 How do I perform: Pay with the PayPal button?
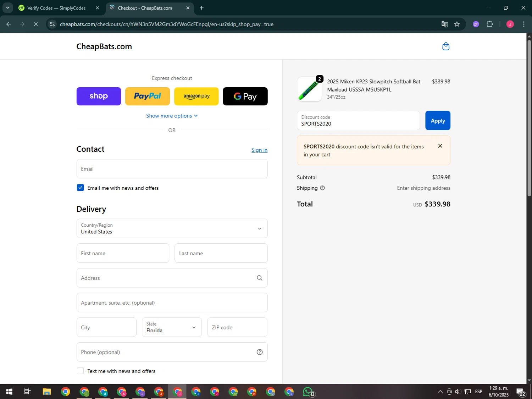coord(148,96)
